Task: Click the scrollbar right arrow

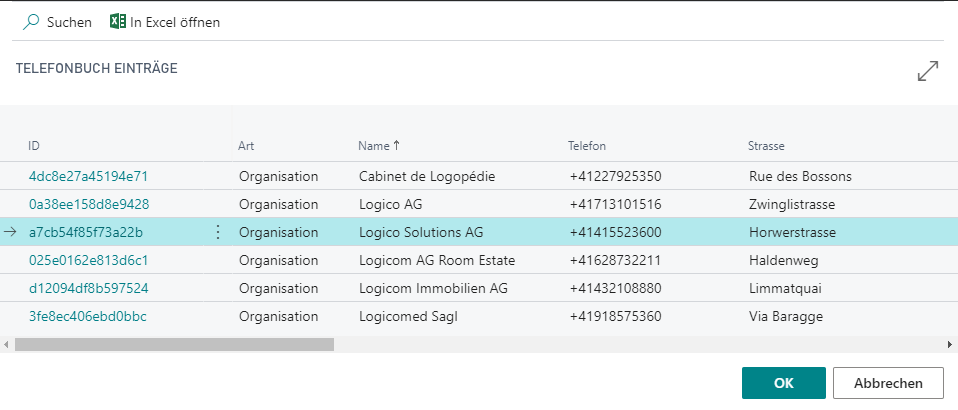Action: coord(951,345)
